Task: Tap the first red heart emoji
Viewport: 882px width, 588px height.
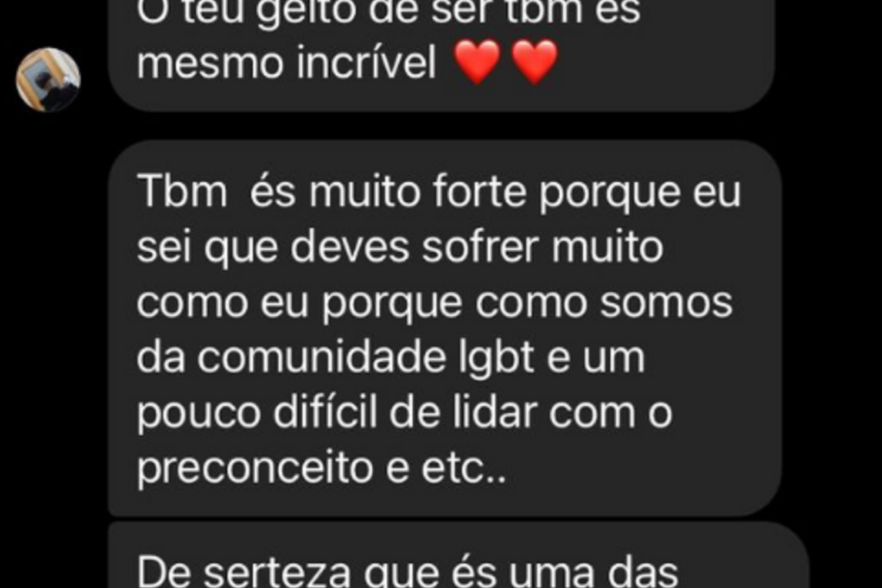Action: pos(477,62)
